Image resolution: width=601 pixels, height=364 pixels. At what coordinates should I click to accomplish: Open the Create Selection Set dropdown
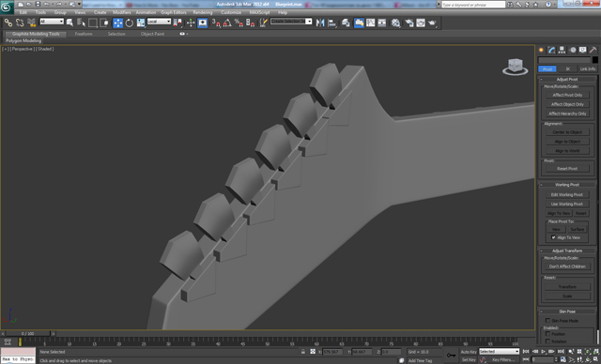click(291, 22)
